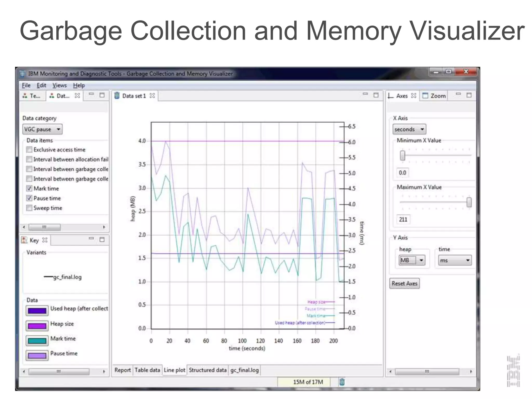Viewport: 532px width, 399px height.
Task: Switch to the Te... view tab
Action: (32, 96)
